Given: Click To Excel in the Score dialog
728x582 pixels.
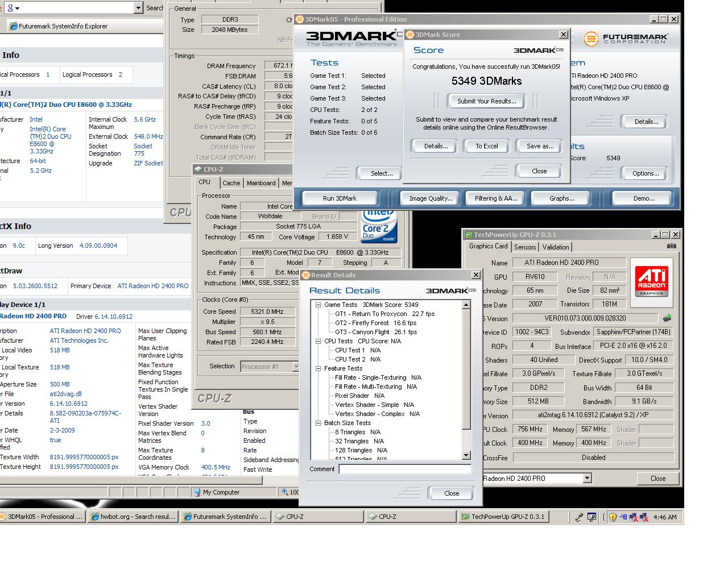Looking at the screenshot, I should pyautogui.click(x=487, y=146).
